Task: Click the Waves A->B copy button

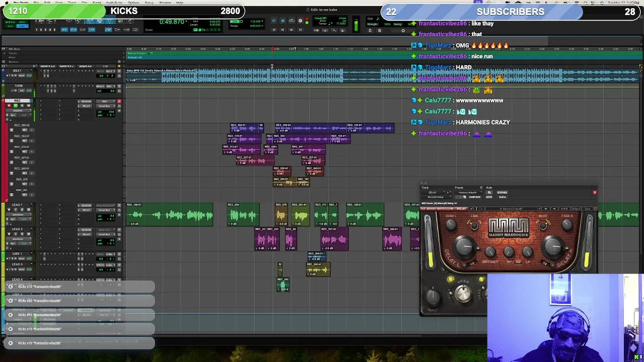Action: 565,209
